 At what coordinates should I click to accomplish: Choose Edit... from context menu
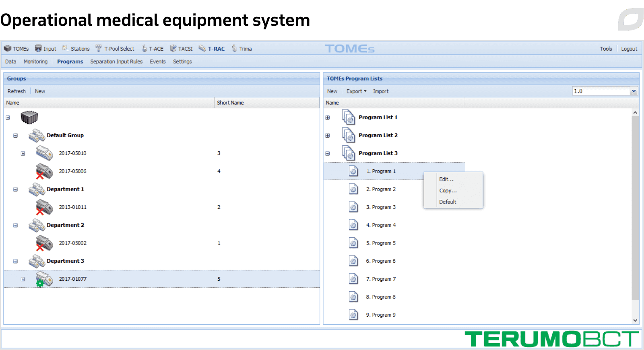point(446,179)
